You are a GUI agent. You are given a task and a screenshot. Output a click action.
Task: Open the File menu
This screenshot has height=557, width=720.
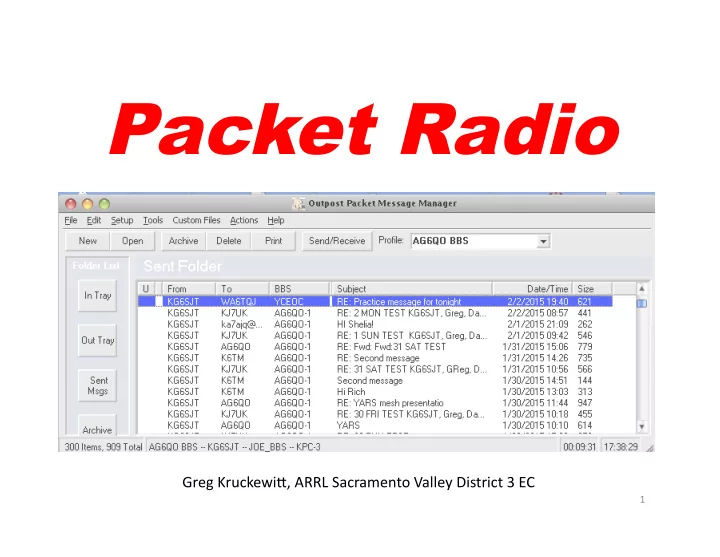pos(71,220)
